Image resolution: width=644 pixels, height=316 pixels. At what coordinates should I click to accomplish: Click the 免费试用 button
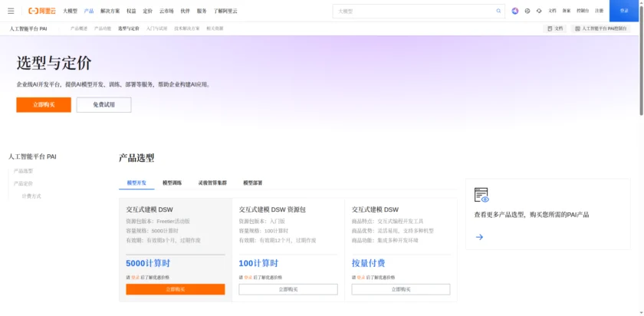[x=104, y=105]
